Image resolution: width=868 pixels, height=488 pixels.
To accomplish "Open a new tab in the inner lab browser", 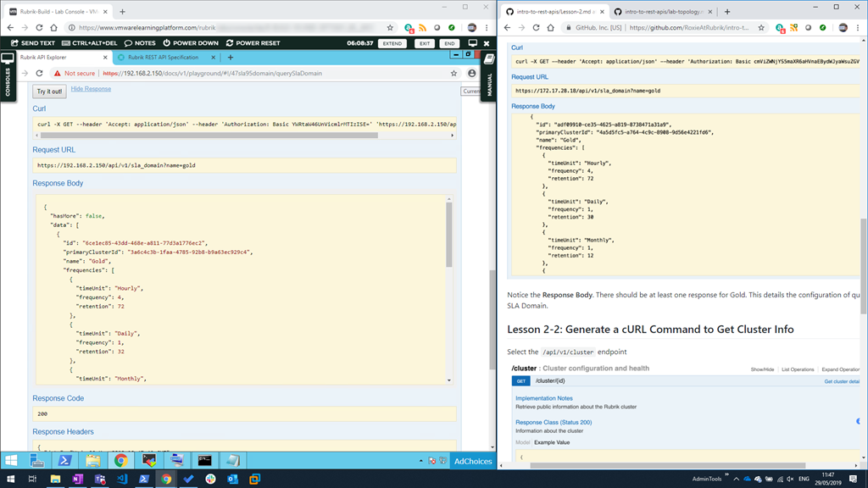I will [x=231, y=58].
